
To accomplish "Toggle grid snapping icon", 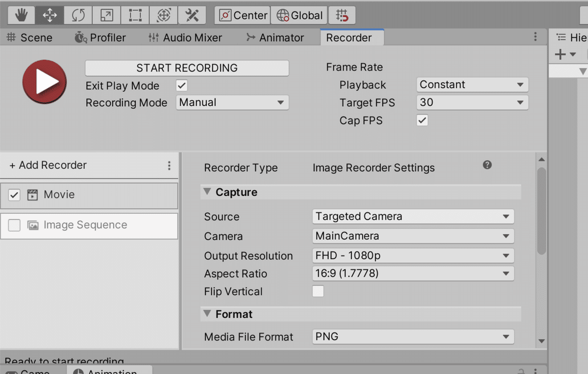I will coord(342,15).
